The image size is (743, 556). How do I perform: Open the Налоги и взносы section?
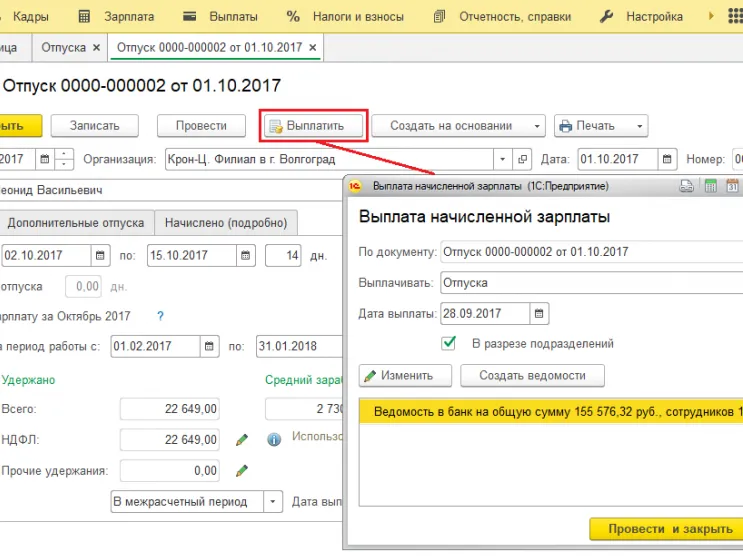[x=358, y=17]
